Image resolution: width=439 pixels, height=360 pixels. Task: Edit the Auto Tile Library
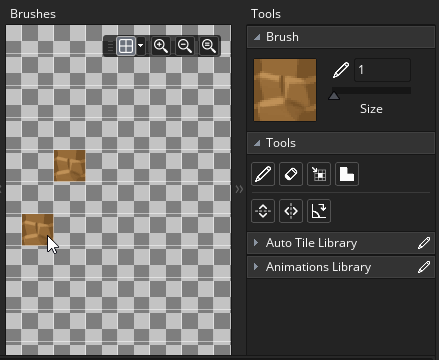(x=424, y=243)
